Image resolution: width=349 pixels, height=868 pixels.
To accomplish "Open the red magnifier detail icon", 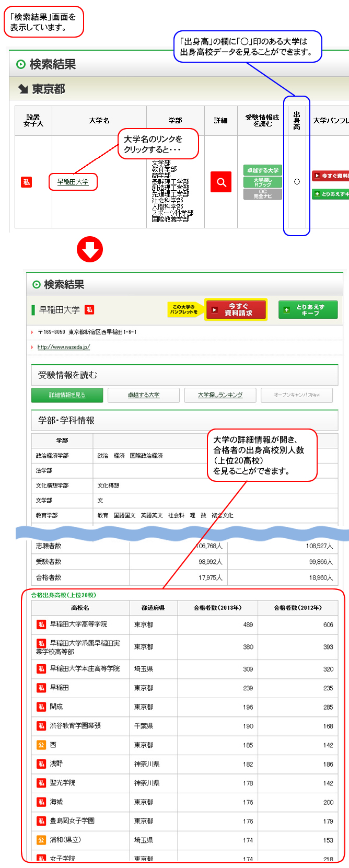I will [x=221, y=182].
